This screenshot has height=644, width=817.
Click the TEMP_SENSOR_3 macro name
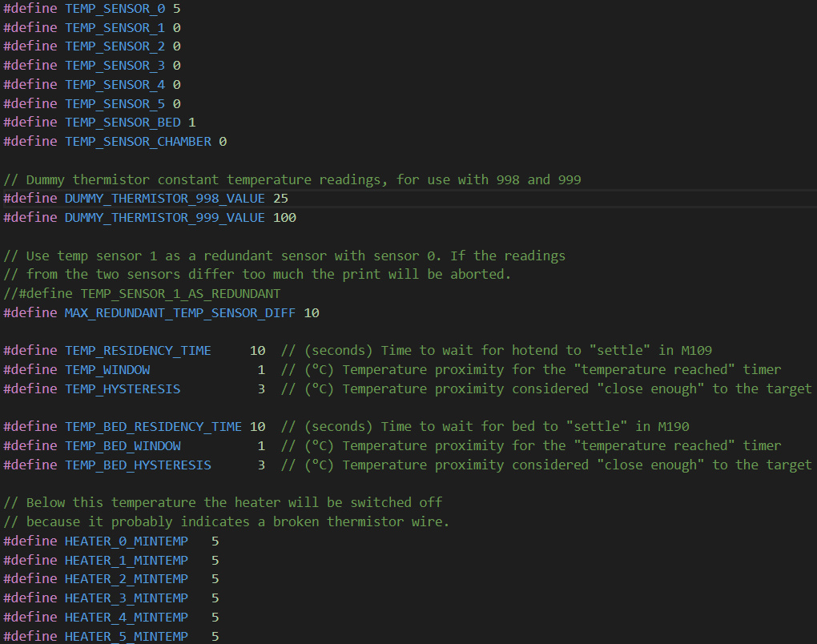(x=115, y=66)
